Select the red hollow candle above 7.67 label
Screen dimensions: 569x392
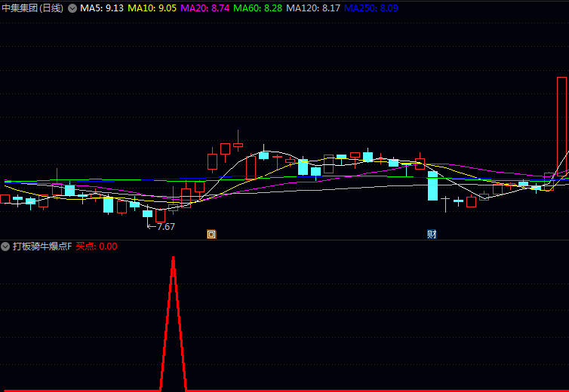point(160,215)
